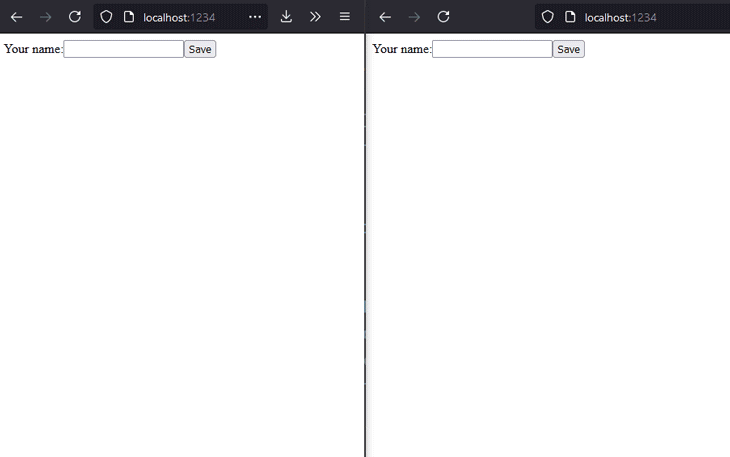Reload the page in the right browser
The image size is (730, 457).
click(x=443, y=17)
